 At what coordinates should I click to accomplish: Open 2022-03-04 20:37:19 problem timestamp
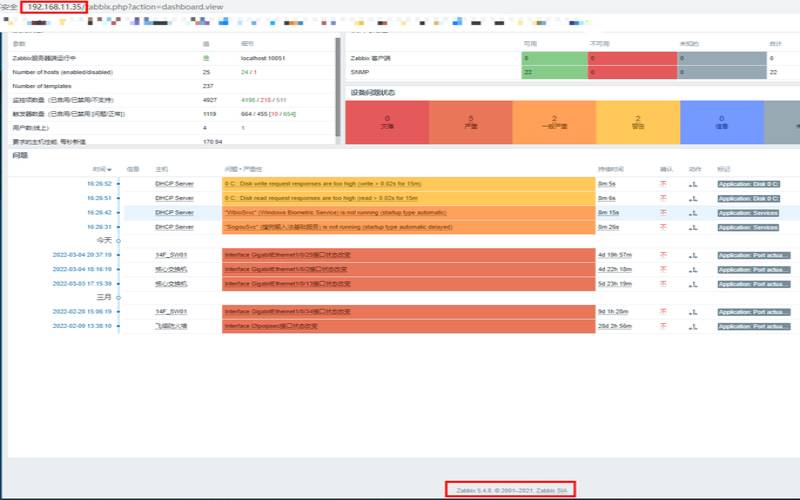[82, 255]
